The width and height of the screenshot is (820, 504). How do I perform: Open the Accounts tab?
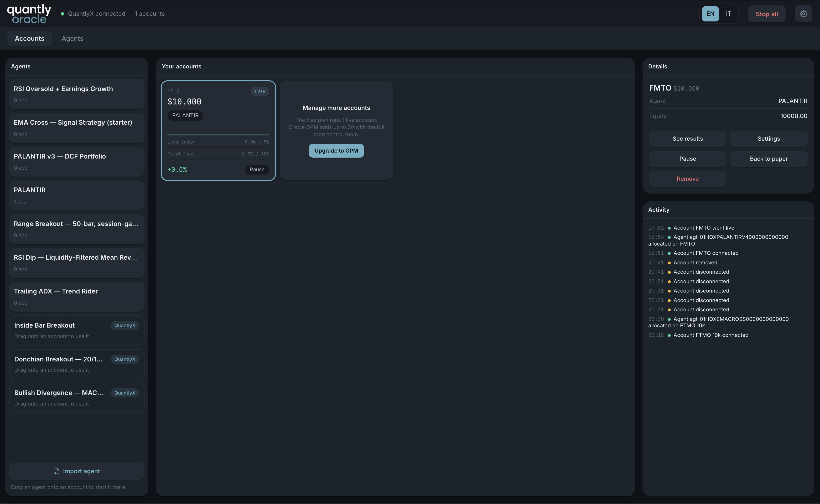[x=29, y=39]
